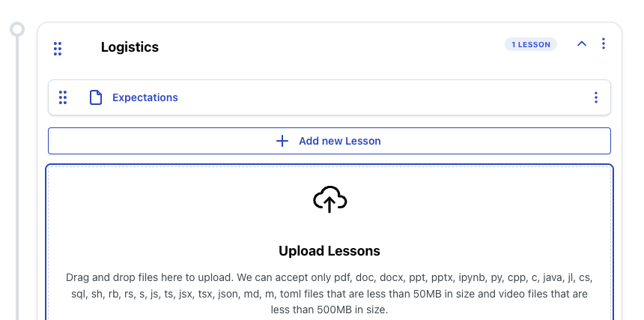Click the Upload Lessons heading
Viewport: 644px width, 320px height.
329,251
